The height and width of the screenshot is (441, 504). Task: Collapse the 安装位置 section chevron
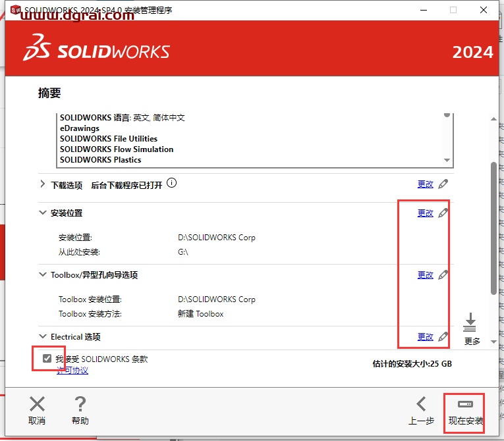point(42,213)
